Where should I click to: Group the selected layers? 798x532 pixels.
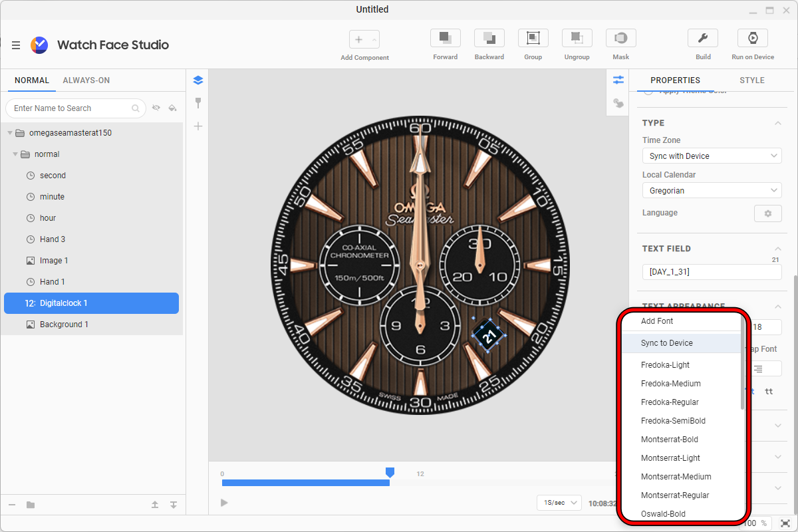tap(533, 38)
